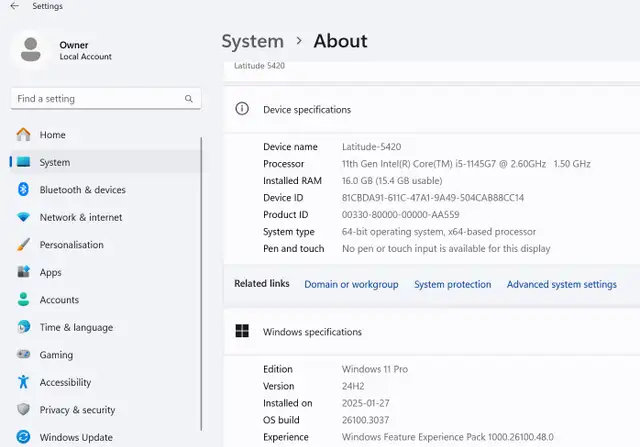Image resolution: width=640 pixels, height=447 pixels.
Task: Click the Device ID value text
Action: coord(433,198)
